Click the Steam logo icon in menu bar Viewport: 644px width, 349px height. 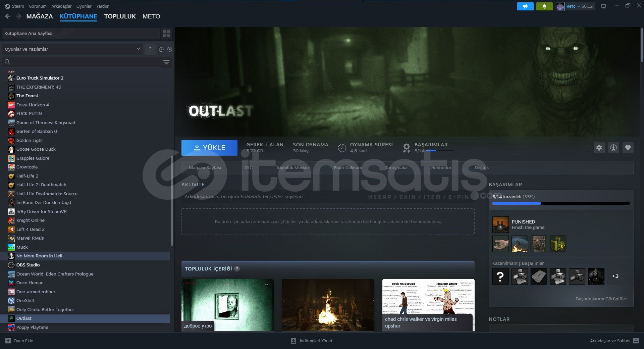7,6
